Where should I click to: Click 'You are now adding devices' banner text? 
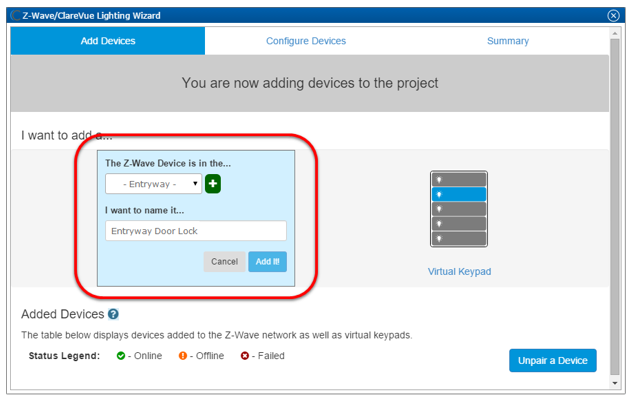point(310,83)
